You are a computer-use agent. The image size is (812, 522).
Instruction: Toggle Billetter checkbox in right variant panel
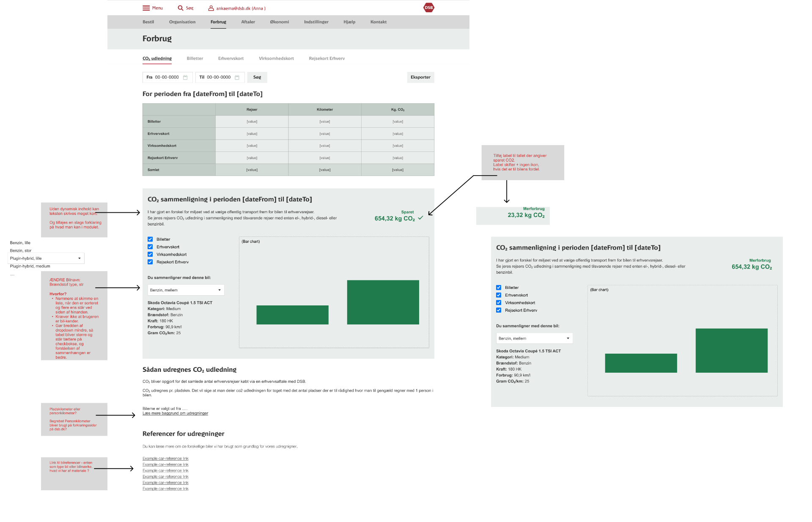coord(499,287)
